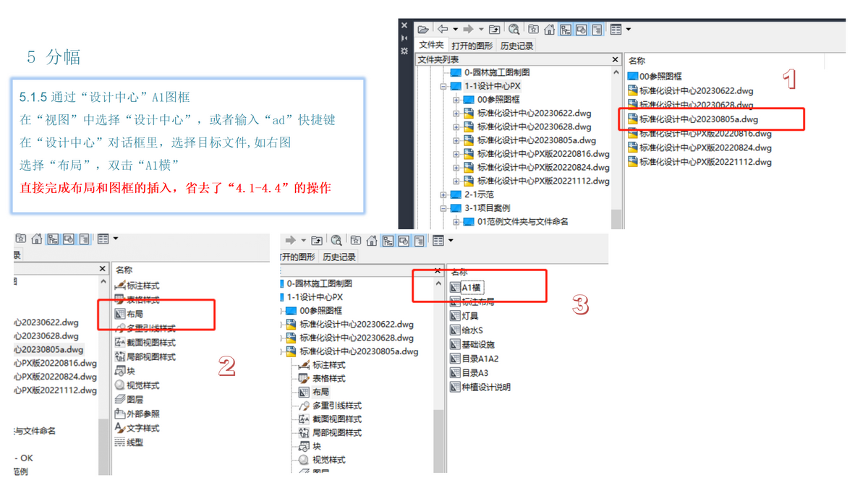868x488 pixels.
Task: Select 标准化设计中心20230805a.dwg inside red box 1
Action: (x=698, y=119)
